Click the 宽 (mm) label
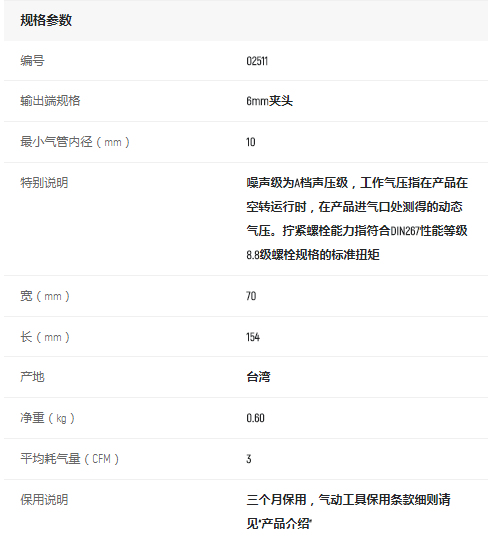This screenshot has width=488, height=542. click(45, 296)
